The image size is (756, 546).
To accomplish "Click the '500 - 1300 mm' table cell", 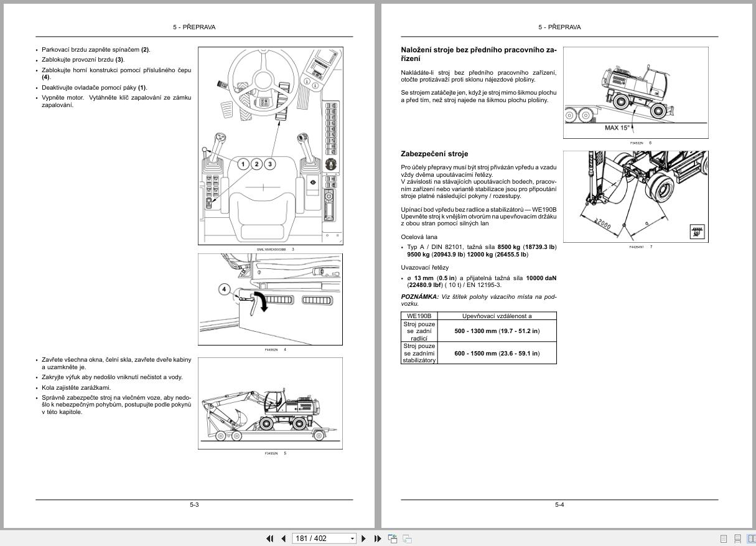I will [x=497, y=331].
